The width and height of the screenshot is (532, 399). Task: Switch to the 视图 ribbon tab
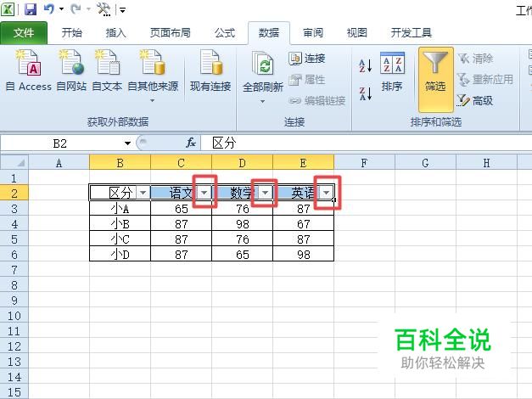[357, 33]
